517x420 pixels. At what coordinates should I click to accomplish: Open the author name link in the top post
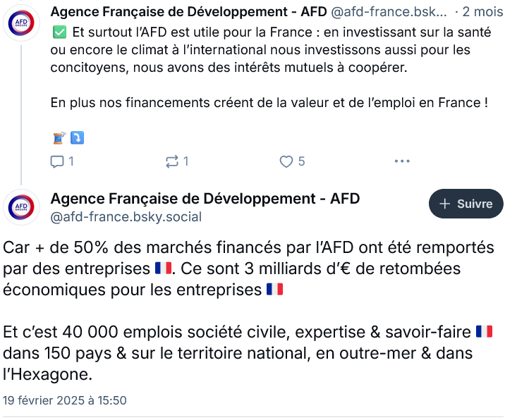point(188,12)
